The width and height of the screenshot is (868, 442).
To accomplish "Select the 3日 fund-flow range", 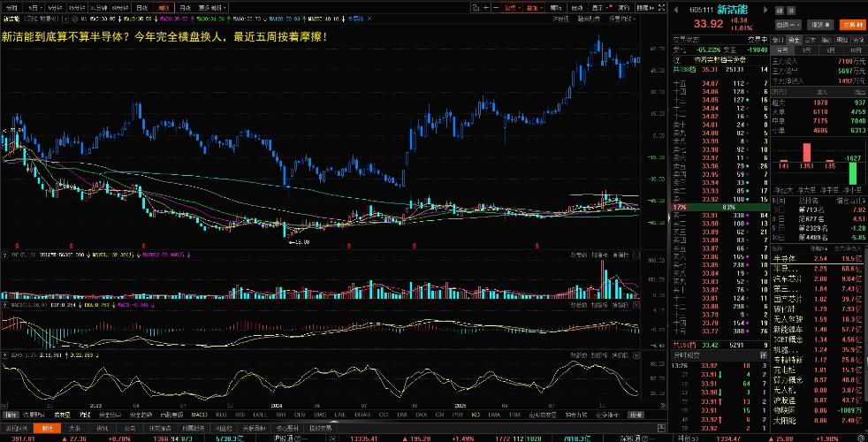I will pyautogui.click(x=807, y=50).
